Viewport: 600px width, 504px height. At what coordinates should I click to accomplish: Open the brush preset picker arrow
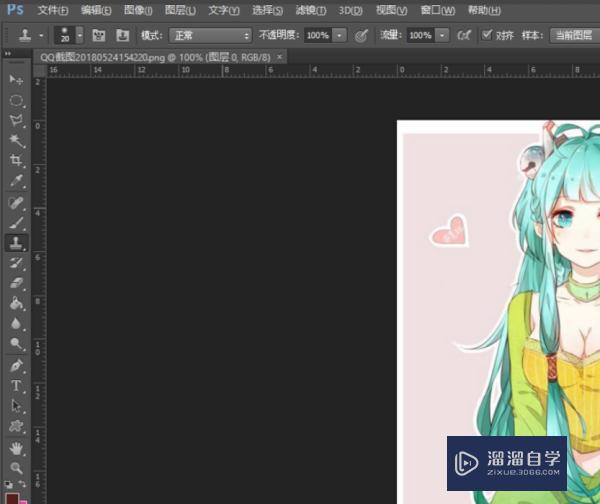80,36
